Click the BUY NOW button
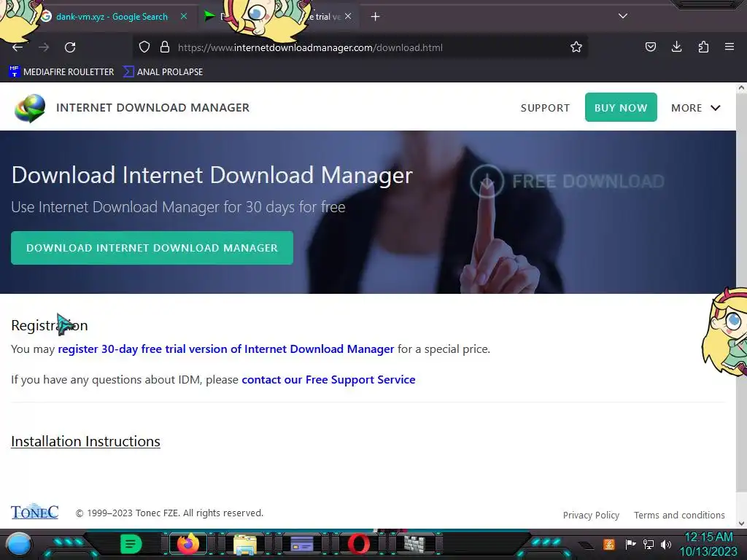This screenshot has height=560, width=747. pos(621,108)
